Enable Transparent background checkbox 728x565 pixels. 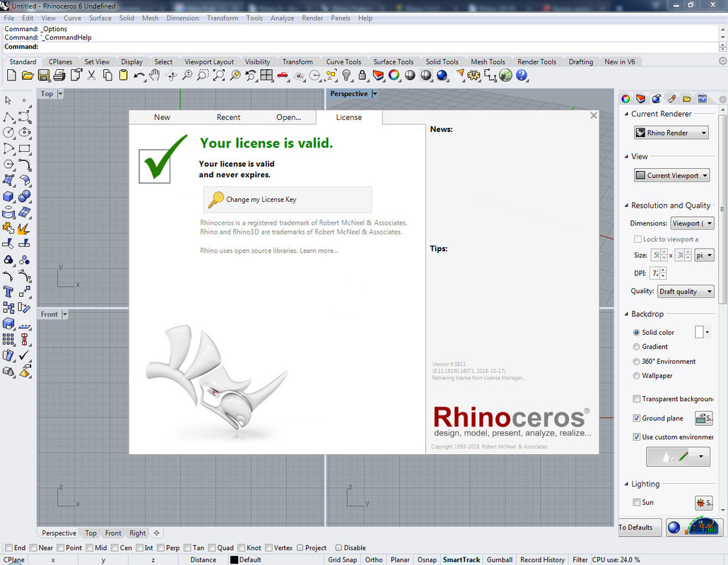click(x=637, y=398)
